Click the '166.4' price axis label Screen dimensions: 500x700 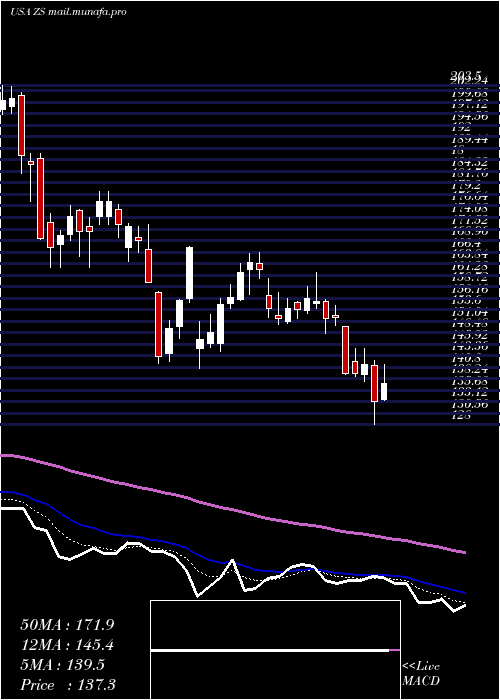(x=467, y=243)
